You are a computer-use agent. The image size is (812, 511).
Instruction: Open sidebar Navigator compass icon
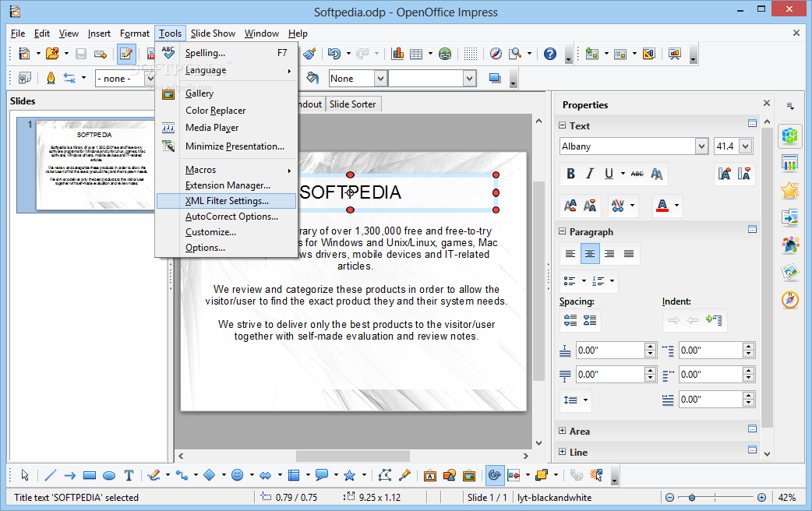(x=789, y=299)
